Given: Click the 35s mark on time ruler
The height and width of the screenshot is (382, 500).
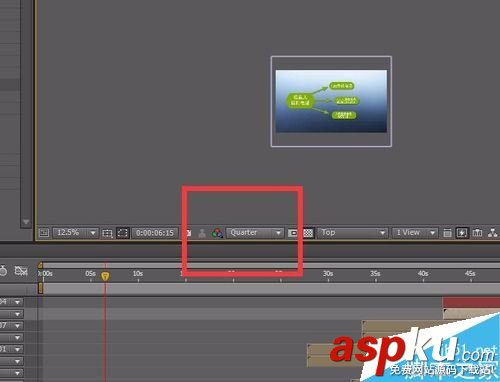Looking at the screenshot, I should point(375,274).
